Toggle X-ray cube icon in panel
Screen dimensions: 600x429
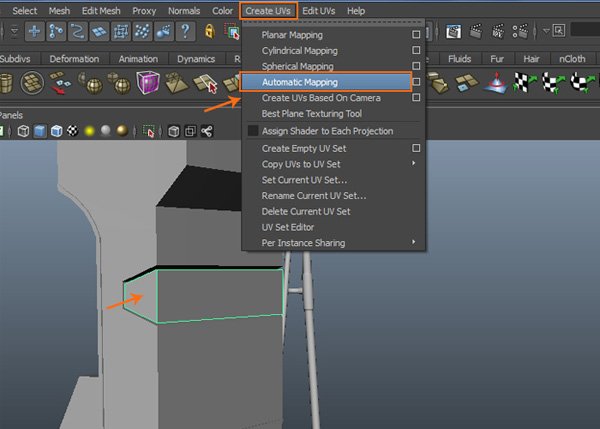(x=174, y=131)
